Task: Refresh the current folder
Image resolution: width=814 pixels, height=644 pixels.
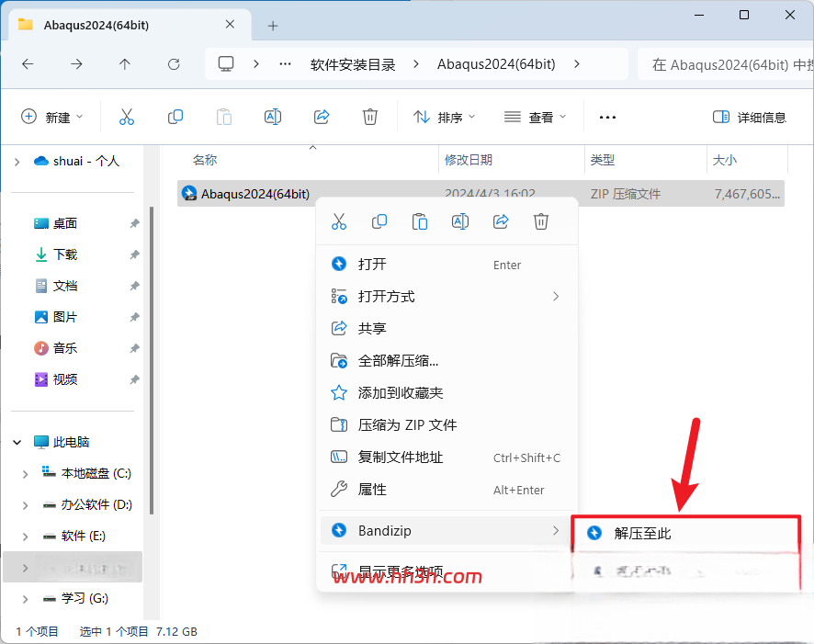Action: point(174,63)
